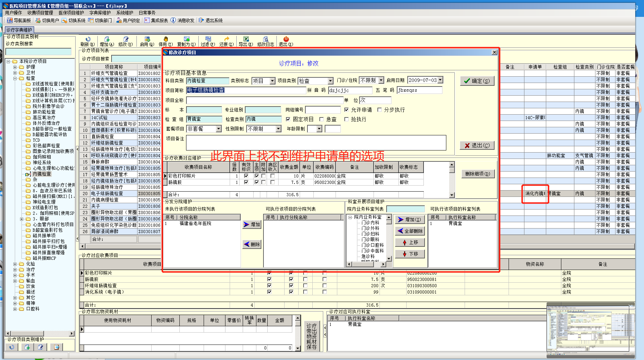Click the 退出系统 toolbar icon
The image size is (644, 360).
[201, 20]
